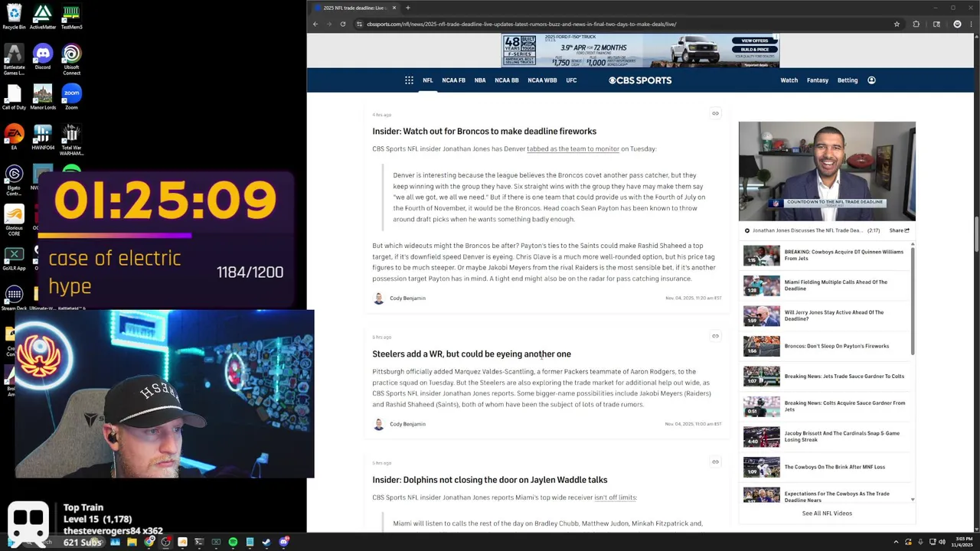The height and width of the screenshot is (551, 980).
Task: Open Glorious CORE desktop shortcut
Action: pos(14,221)
